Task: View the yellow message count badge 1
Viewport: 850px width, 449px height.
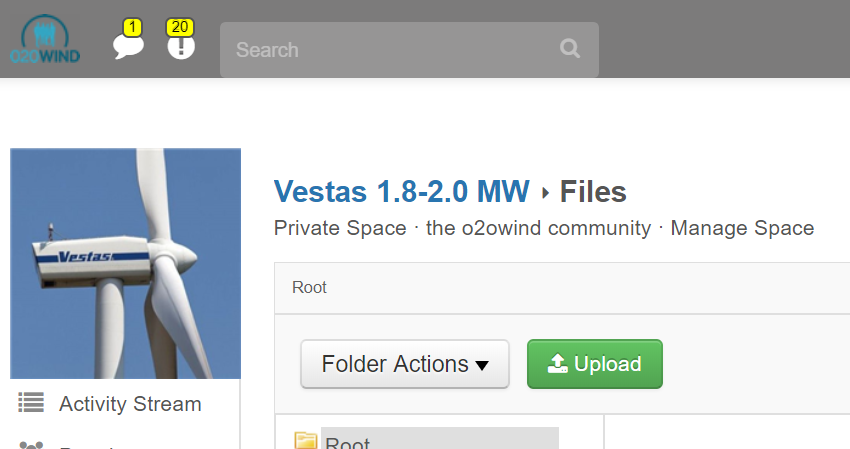Action: (x=132, y=27)
